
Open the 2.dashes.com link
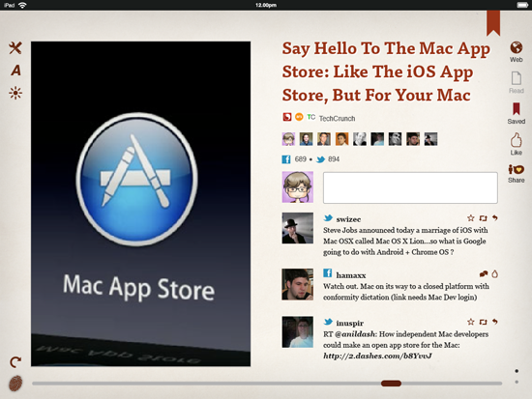(377, 356)
